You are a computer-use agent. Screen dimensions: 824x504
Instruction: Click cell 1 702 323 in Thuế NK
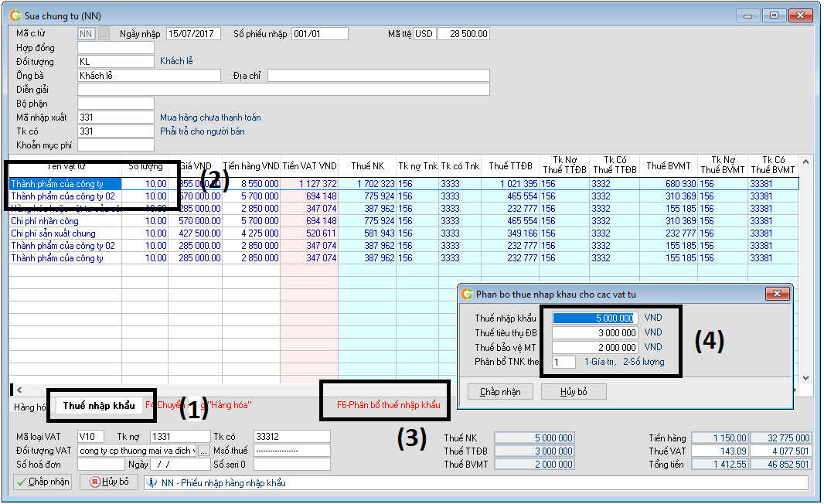[x=367, y=184]
